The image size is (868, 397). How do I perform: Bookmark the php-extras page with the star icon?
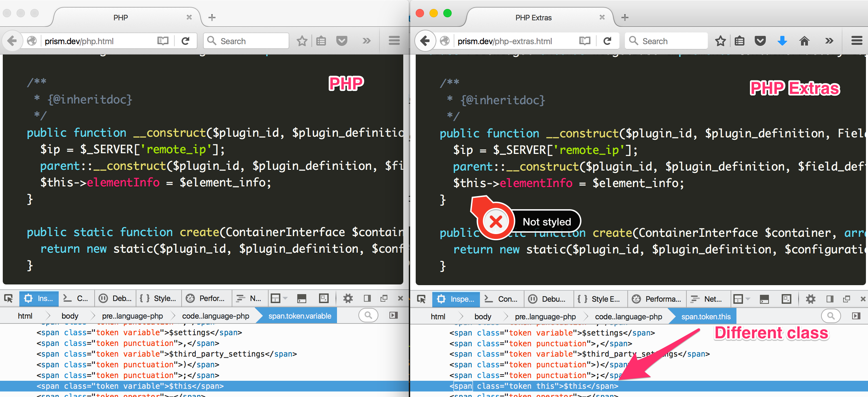pyautogui.click(x=720, y=41)
